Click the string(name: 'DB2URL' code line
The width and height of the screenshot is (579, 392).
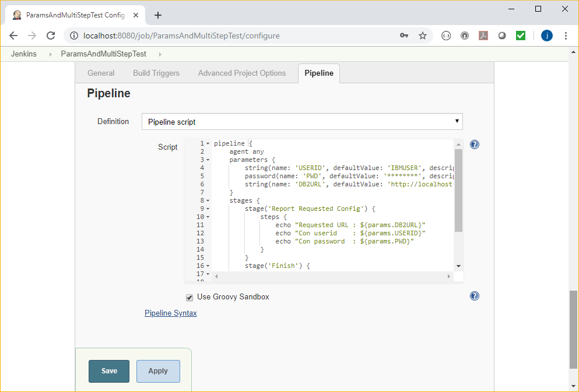348,184
